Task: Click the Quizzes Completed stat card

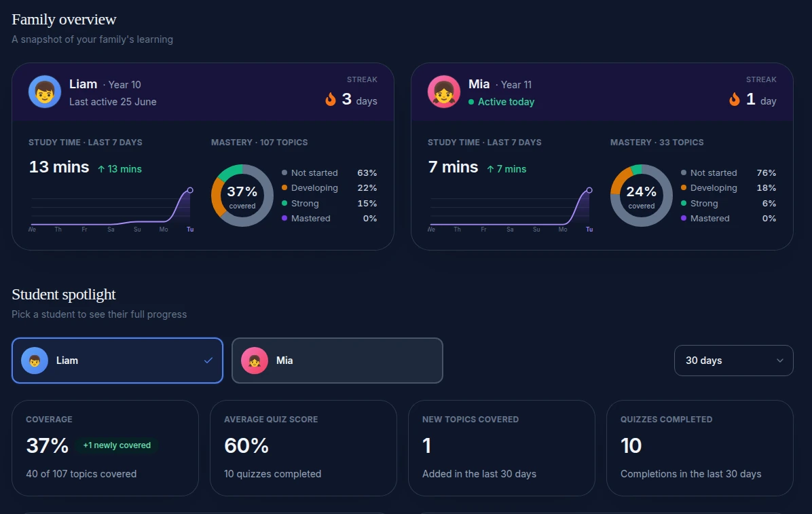Action: click(699, 448)
